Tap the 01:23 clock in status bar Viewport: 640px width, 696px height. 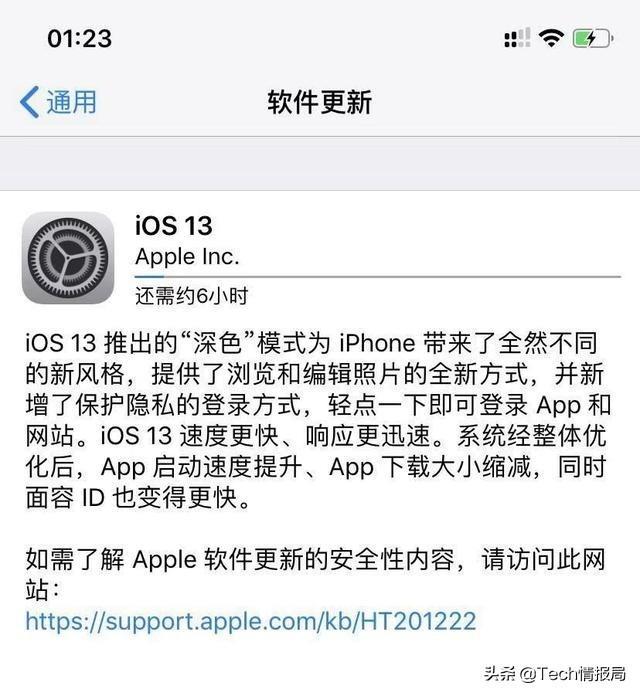click(x=79, y=38)
